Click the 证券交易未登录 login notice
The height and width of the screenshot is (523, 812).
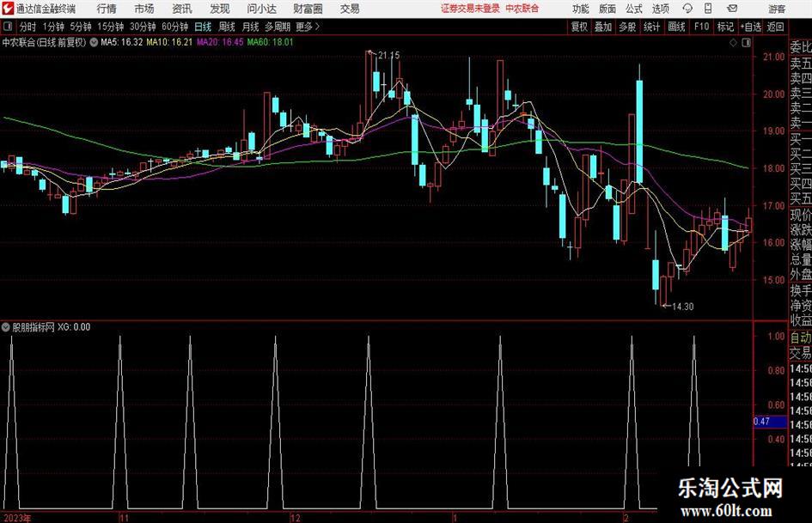pos(470,9)
